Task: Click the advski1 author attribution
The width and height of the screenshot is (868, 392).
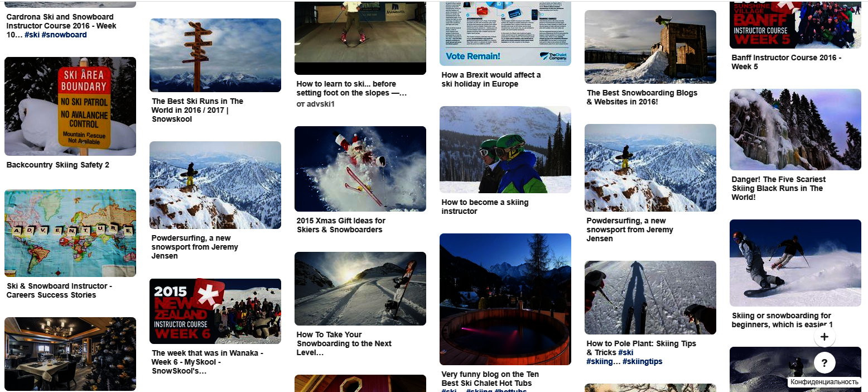Action: tap(315, 104)
